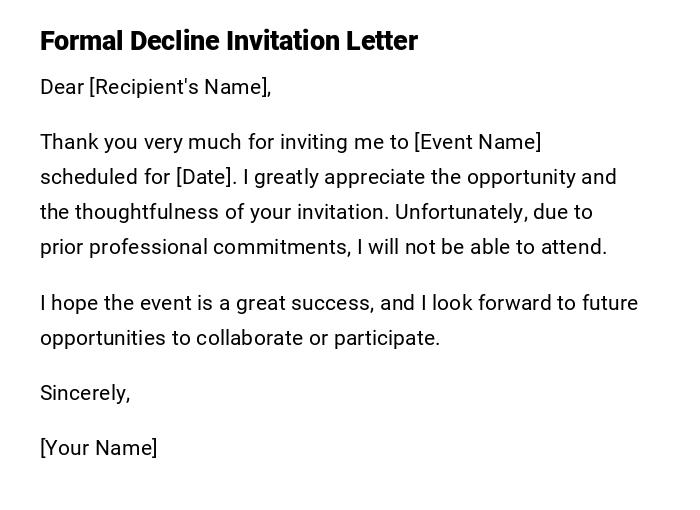The image size is (700, 510).
Task: Click the word 'scheduled' in the first paragraph
Action: point(88,177)
